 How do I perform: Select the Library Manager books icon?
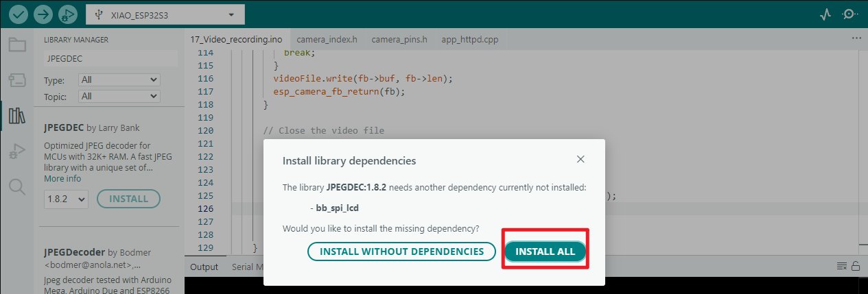(x=17, y=116)
